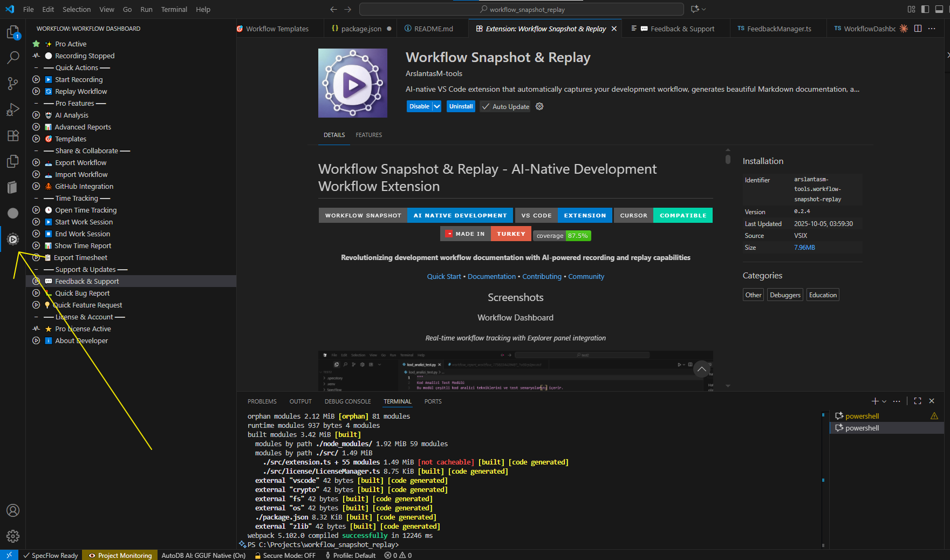Screen dimensions: 950x560
Task: Open the Copilot chat icon in title bar
Action: click(x=695, y=9)
